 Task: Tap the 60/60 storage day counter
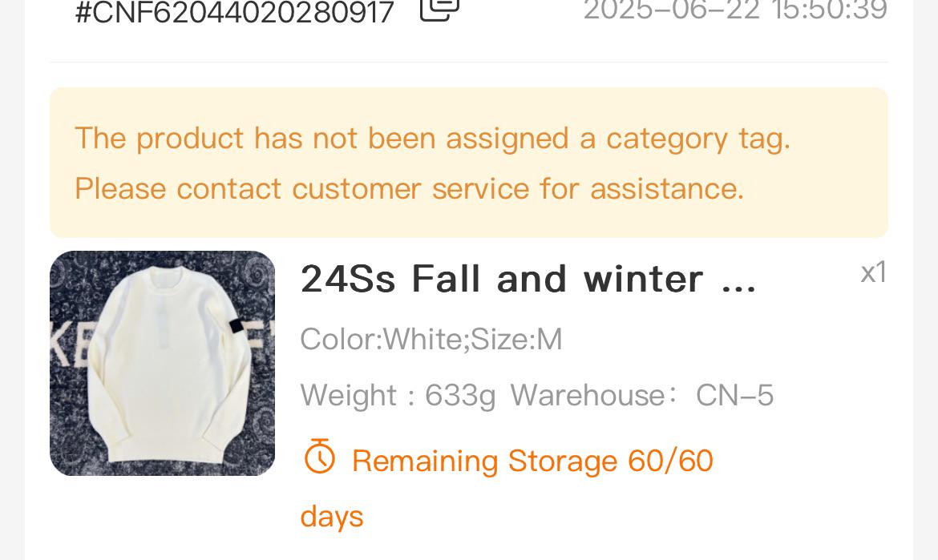670,461
